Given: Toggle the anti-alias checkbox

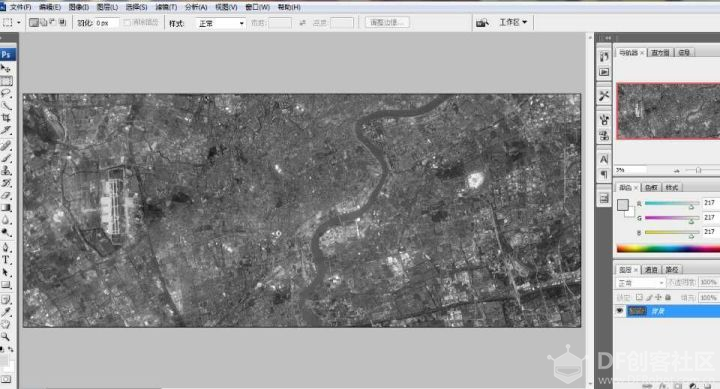Looking at the screenshot, I should pos(127,22).
